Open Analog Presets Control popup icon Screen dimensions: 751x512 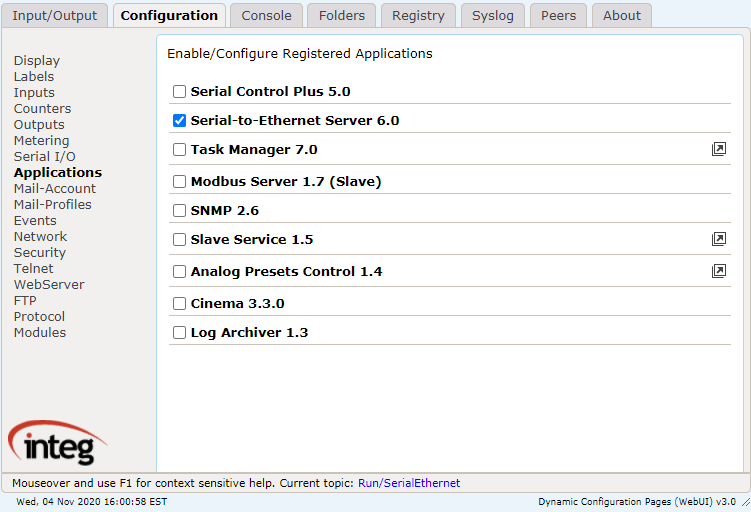point(718,271)
